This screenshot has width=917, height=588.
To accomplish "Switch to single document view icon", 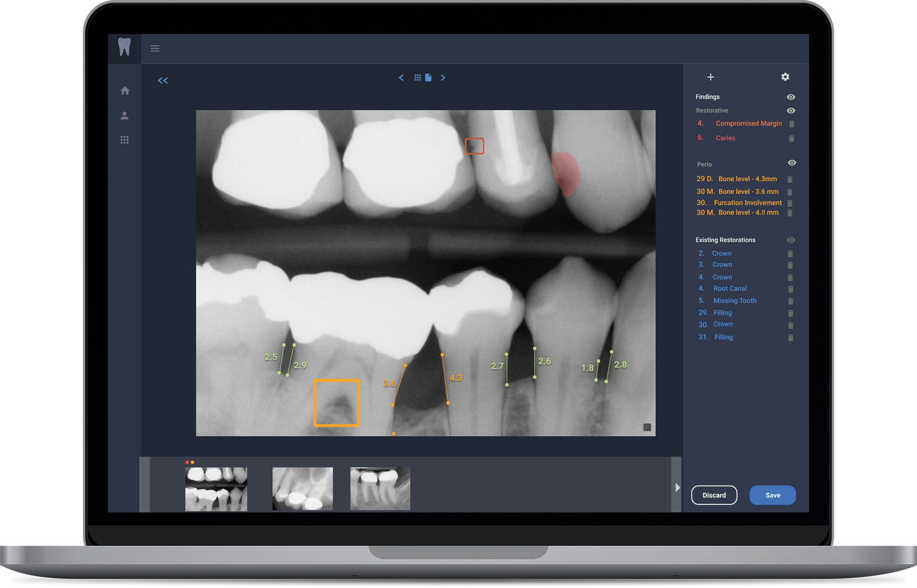I will (428, 77).
